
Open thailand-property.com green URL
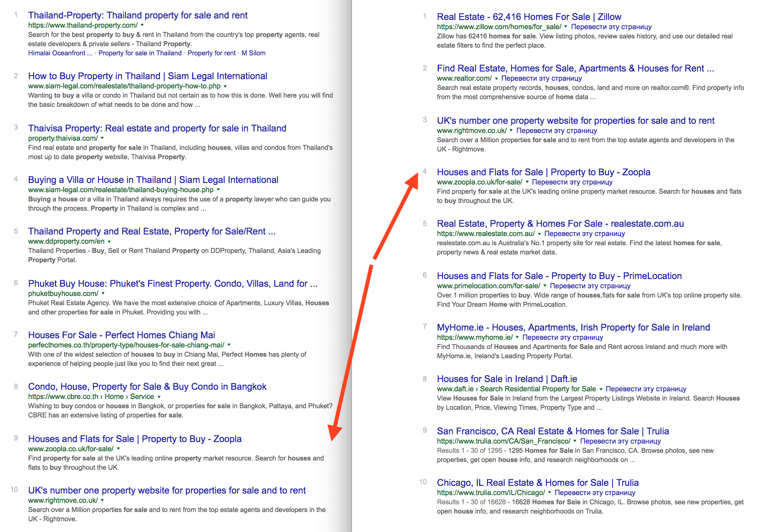point(83,25)
